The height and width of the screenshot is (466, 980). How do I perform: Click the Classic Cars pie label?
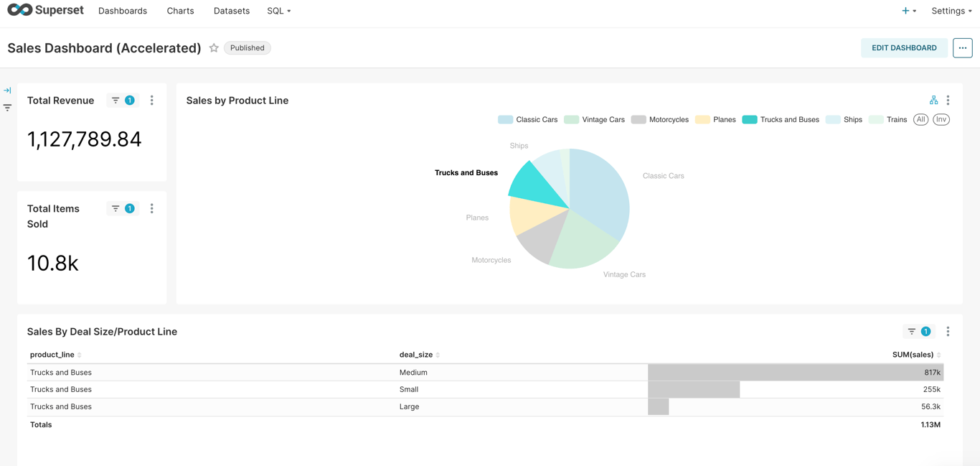[663, 176]
